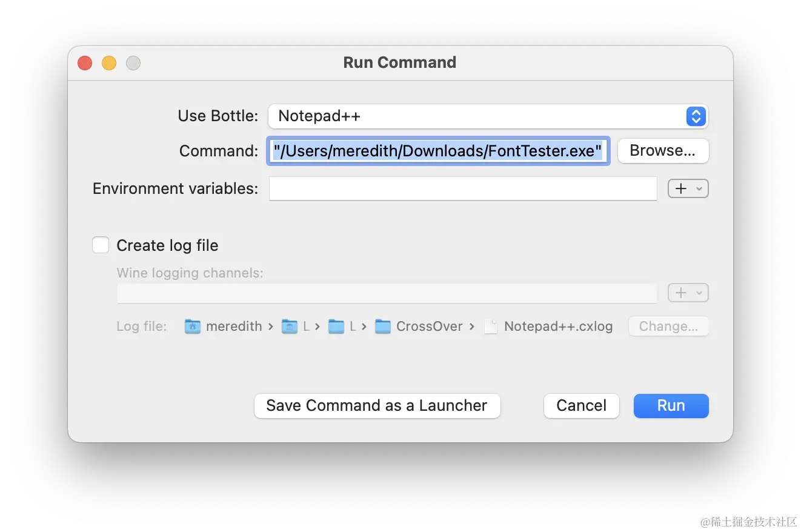Minimize the Run Command window
The image size is (801, 532).
coord(109,62)
